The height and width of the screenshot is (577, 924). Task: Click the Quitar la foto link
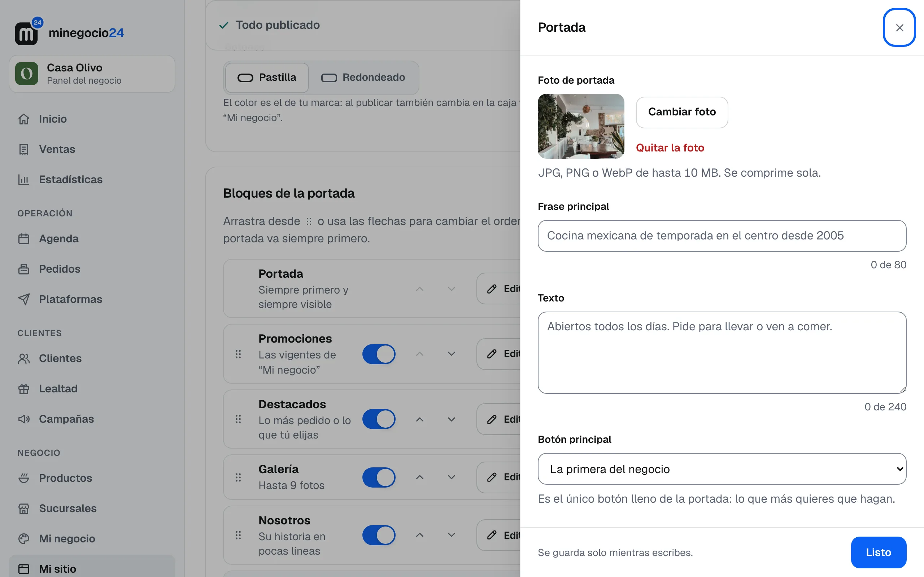[670, 148]
